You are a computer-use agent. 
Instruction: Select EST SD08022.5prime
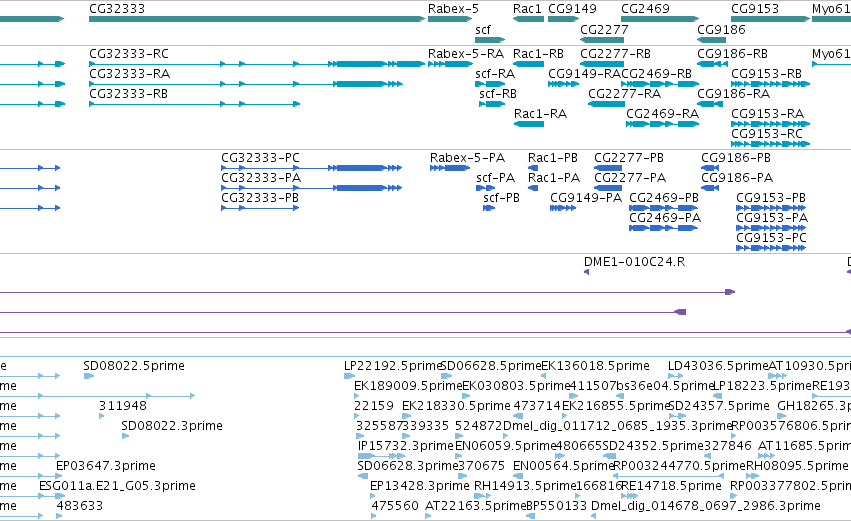coord(134,365)
